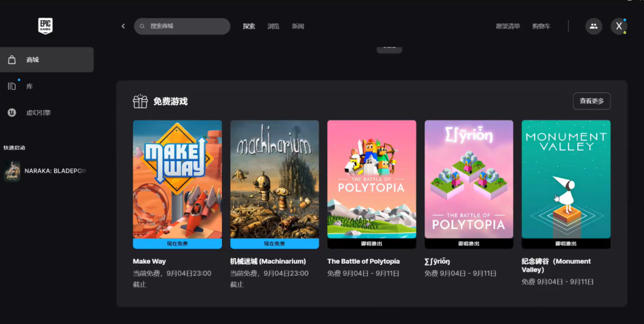The height and width of the screenshot is (324, 644).
Task: Open the Machinarium game cover
Action: (x=274, y=179)
